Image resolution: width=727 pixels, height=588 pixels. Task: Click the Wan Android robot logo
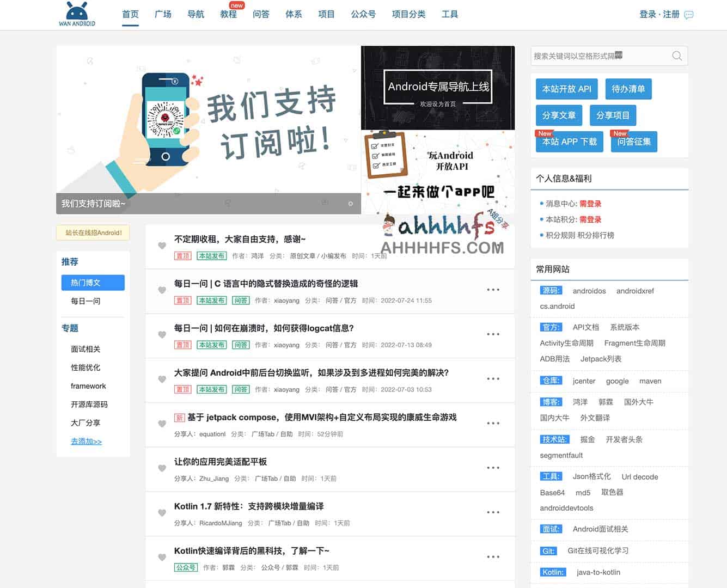77,14
